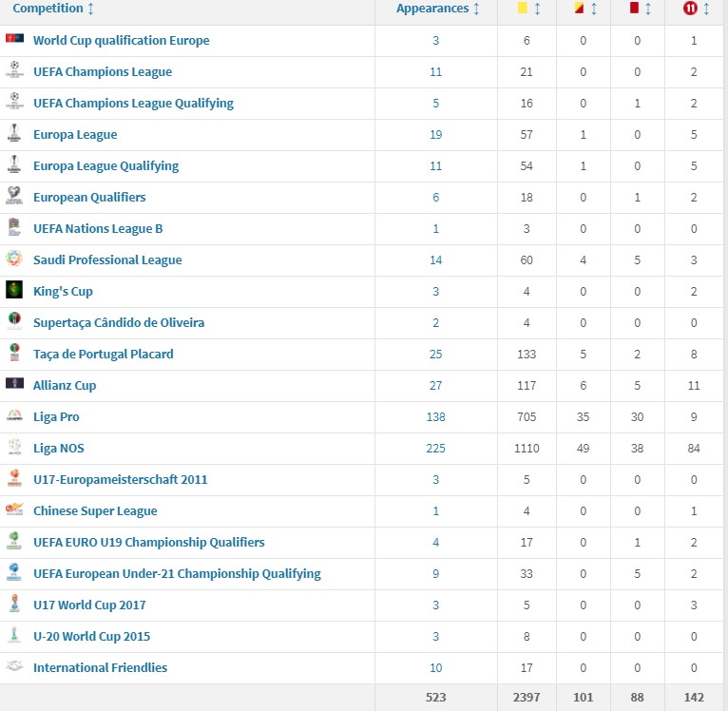Open Chinese Super League link

pyautogui.click(x=95, y=510)
